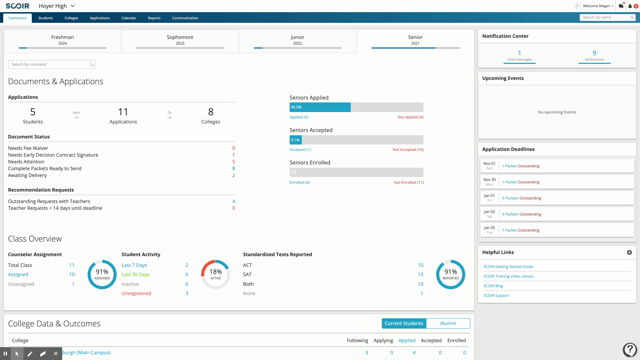640x360 pixels.
Task: Click Complete Packets Ready to Send count
Action: point(233,168)
